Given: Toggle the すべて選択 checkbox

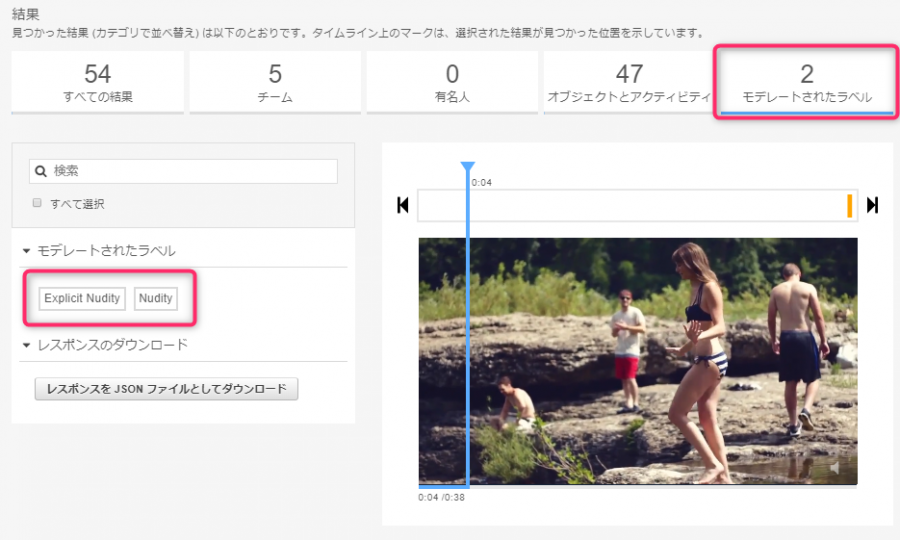Looking at the screenshot, I should tap(37, 203).
